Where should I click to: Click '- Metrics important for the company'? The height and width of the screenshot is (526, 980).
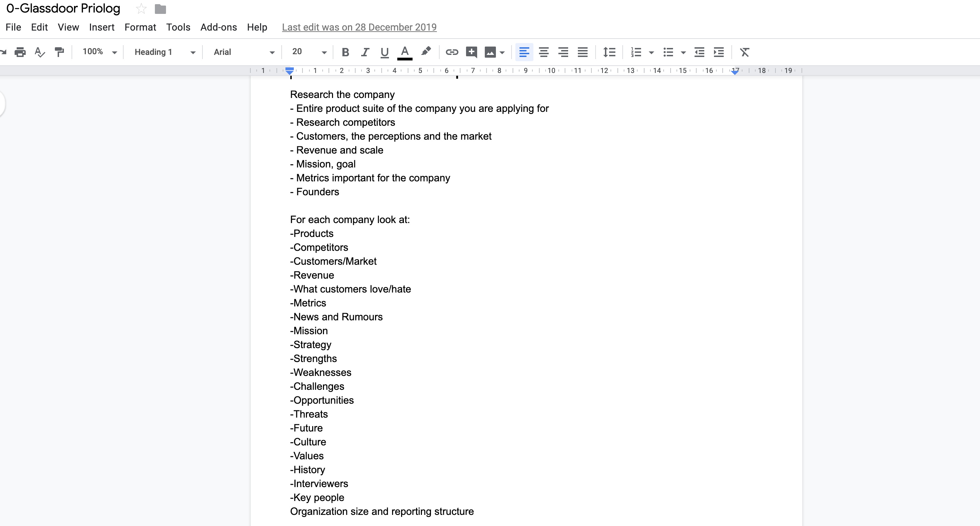tap(370, 178)
